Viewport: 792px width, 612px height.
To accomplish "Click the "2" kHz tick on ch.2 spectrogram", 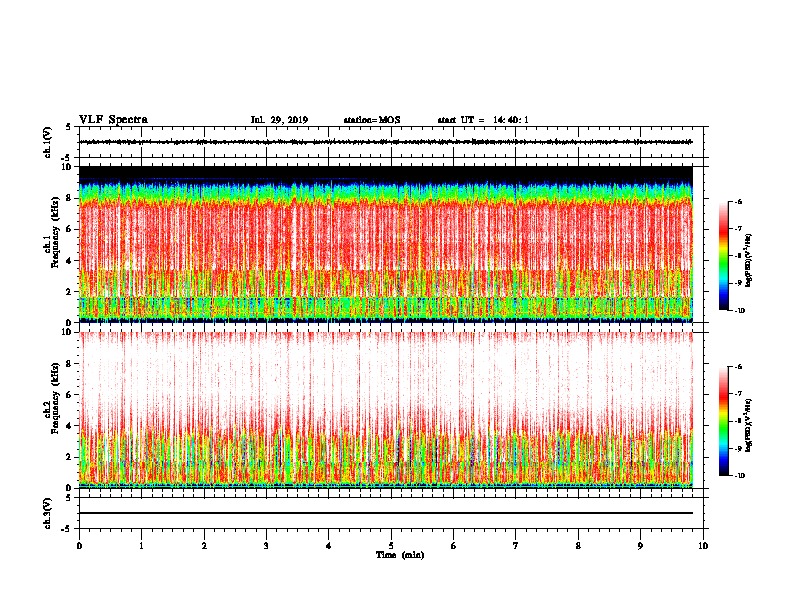I will 70,457.
